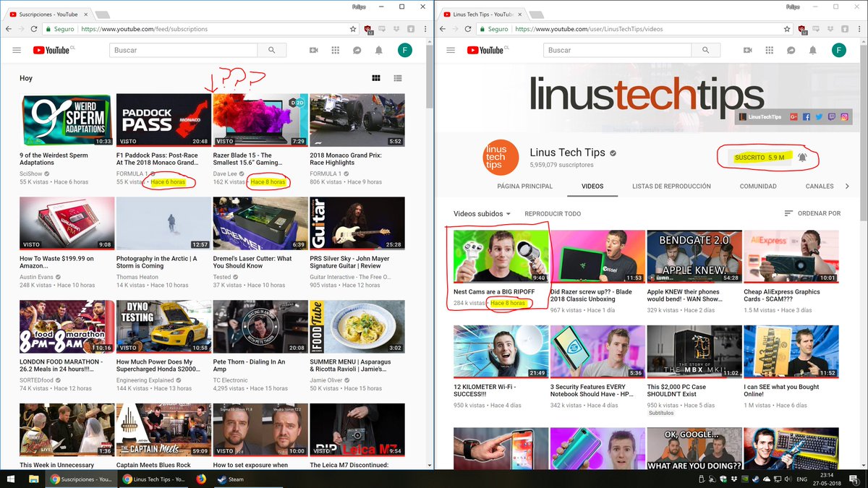Open Pete Thorn - Dialing In An Amp title
Screen dimensions: 868x488
(x=250, y=365)
